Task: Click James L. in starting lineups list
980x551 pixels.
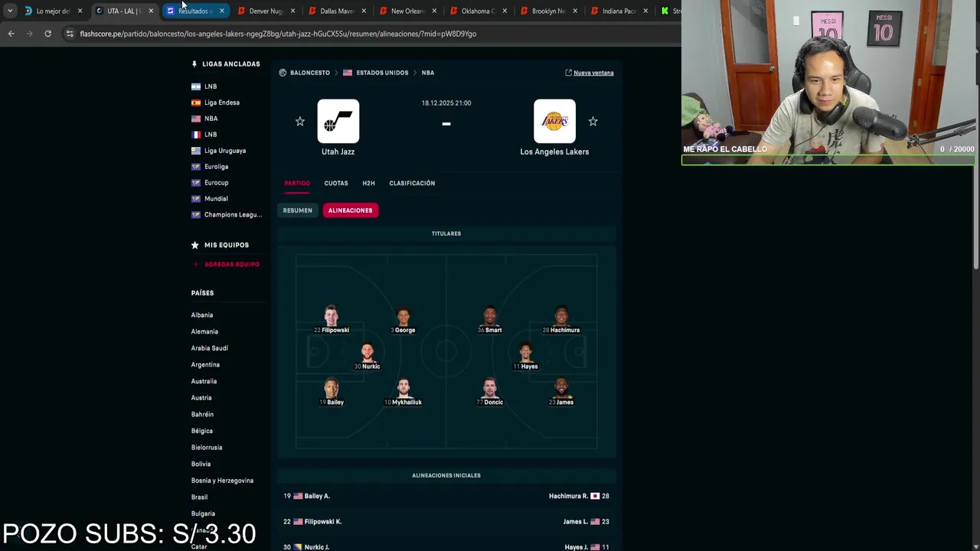Action: pos(576,522)
